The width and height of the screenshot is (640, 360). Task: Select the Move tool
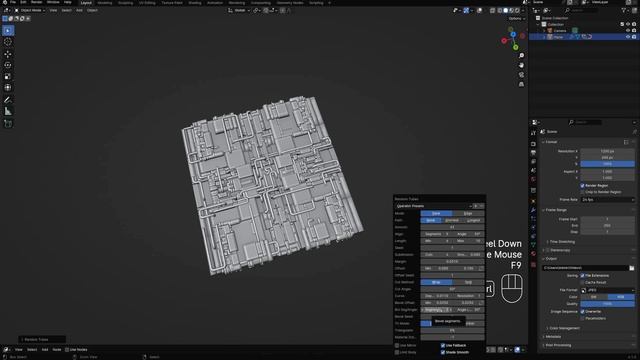pyautogui.click(x=8, y=54)
